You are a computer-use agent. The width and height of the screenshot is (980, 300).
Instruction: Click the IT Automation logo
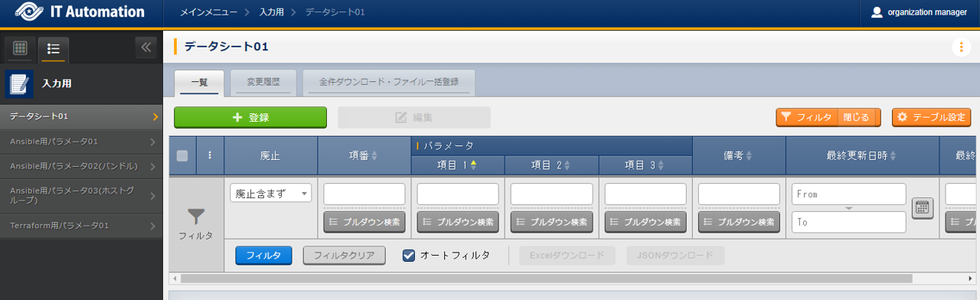pos(80,12)
